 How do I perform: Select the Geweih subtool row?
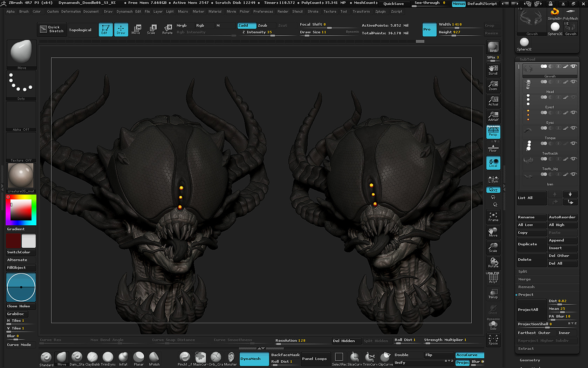tap(550, 71)
